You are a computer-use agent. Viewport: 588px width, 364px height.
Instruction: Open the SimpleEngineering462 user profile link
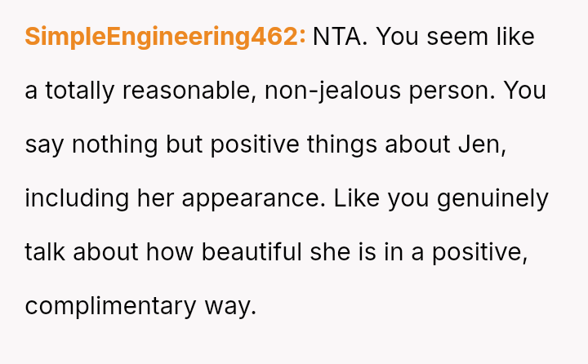click(165, 37)
